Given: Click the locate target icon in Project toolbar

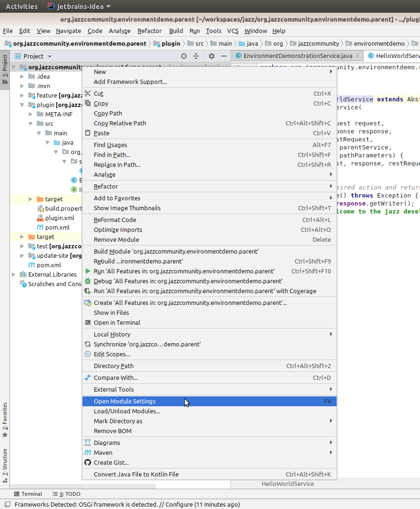Looking at the screenshot, I should (184, 56).
